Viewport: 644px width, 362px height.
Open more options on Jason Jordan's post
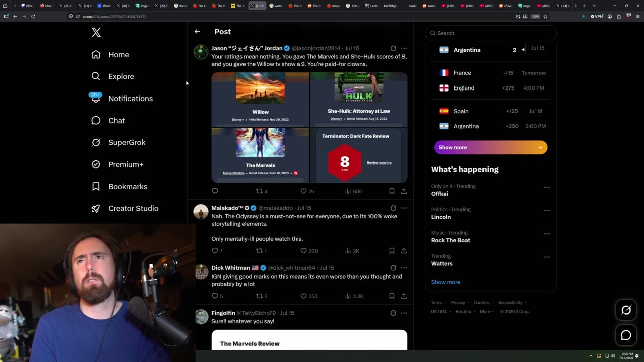pyautogui.click(x=404, y=48)
